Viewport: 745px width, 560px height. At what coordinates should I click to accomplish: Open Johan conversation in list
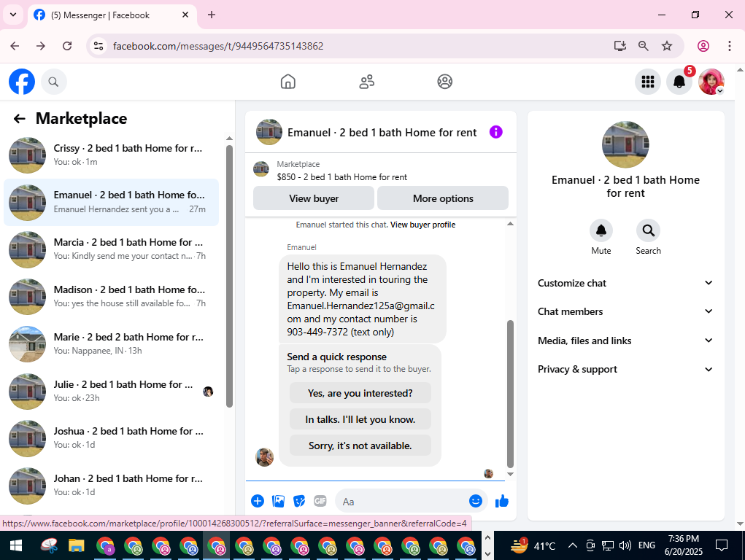click(111, 485)
